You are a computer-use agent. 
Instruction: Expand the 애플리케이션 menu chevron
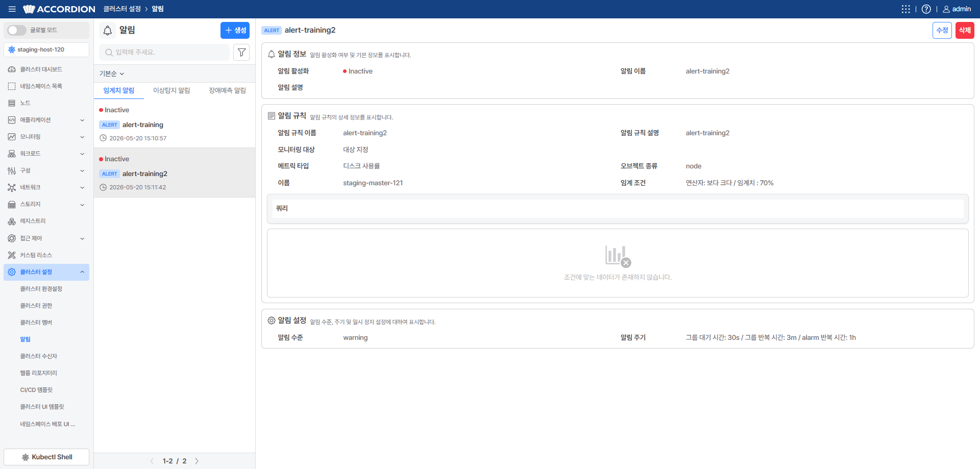point(82,120)
